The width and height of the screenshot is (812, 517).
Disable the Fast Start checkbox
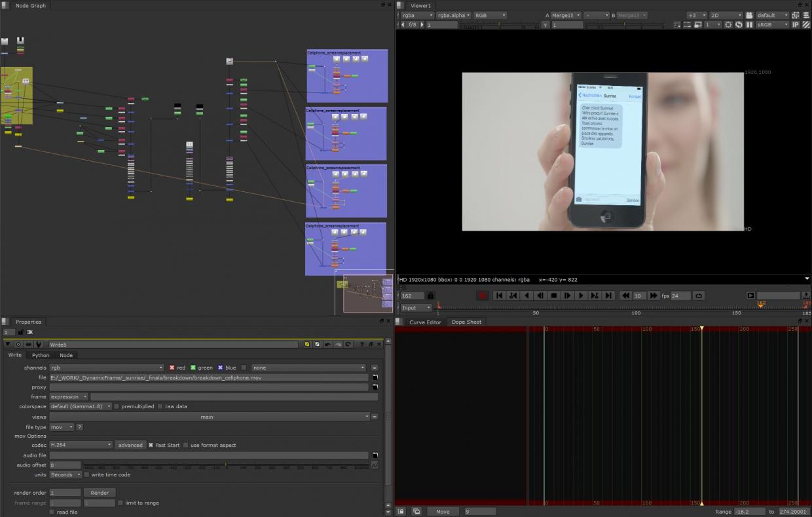[x=151, y=445]
